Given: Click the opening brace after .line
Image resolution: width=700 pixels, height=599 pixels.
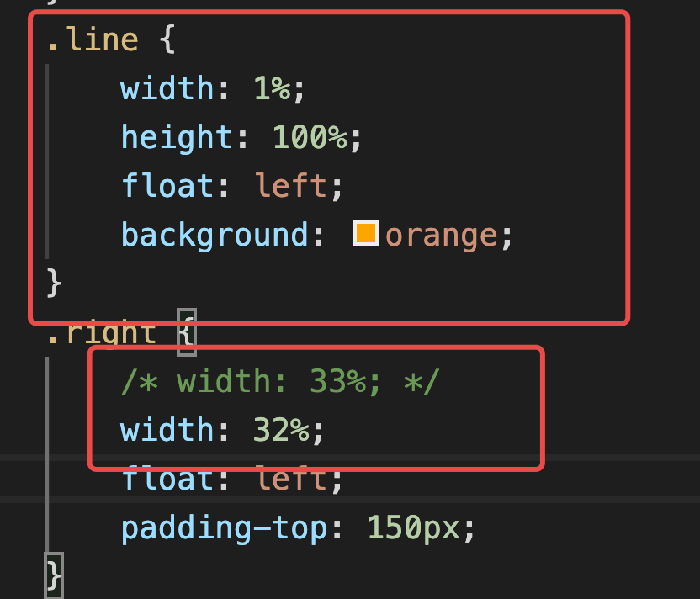Looking at the screenshot, I should click(167, 39).
